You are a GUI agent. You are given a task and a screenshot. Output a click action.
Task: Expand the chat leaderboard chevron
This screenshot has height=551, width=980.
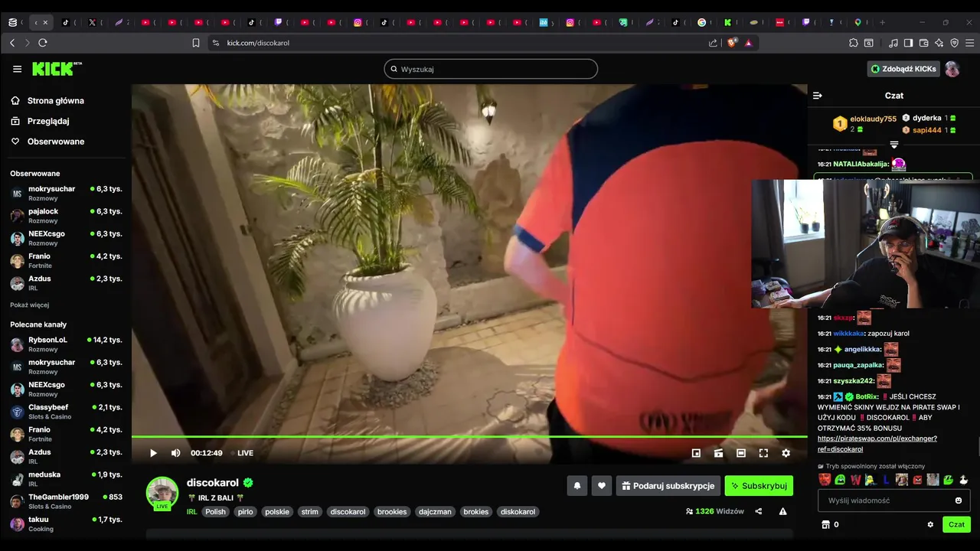894,145
